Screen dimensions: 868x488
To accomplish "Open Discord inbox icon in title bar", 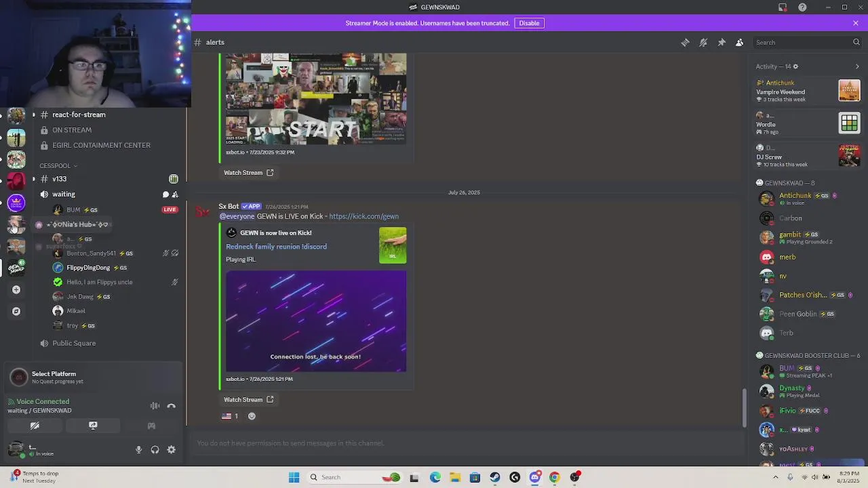I will tap(783, 7).
